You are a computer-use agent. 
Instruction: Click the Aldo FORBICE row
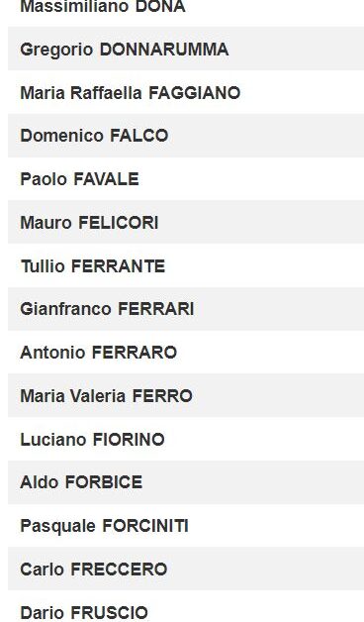(x=186, y=482)
